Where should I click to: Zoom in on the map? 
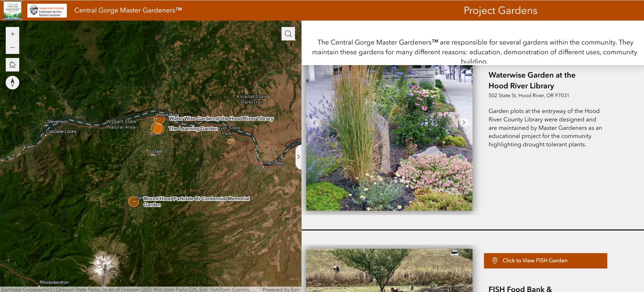point(12,34)
